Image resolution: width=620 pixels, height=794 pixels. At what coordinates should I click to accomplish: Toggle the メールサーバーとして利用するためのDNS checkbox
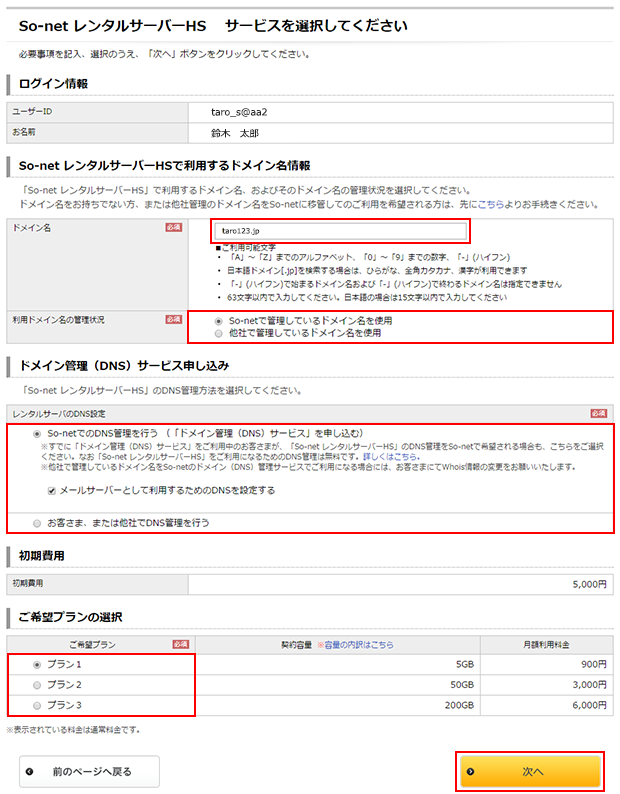click(x=52, y=490)
